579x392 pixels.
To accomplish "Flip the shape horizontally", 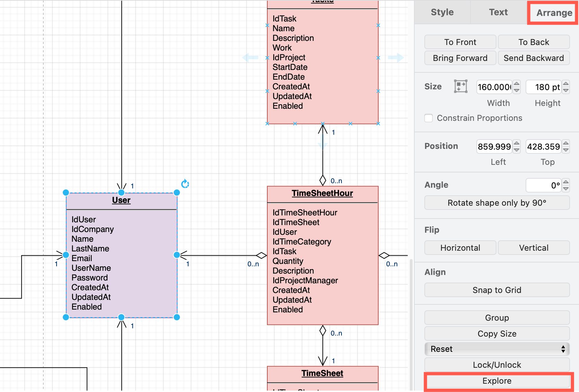I will pos(460,248).
